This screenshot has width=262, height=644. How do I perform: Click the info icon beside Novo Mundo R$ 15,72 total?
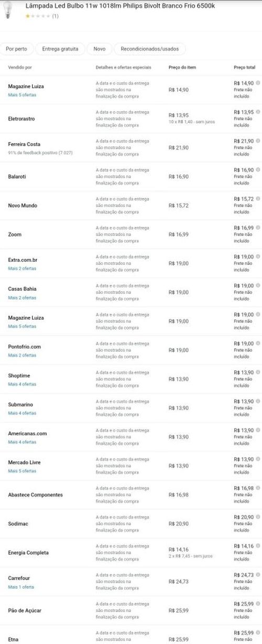[258, 198]
